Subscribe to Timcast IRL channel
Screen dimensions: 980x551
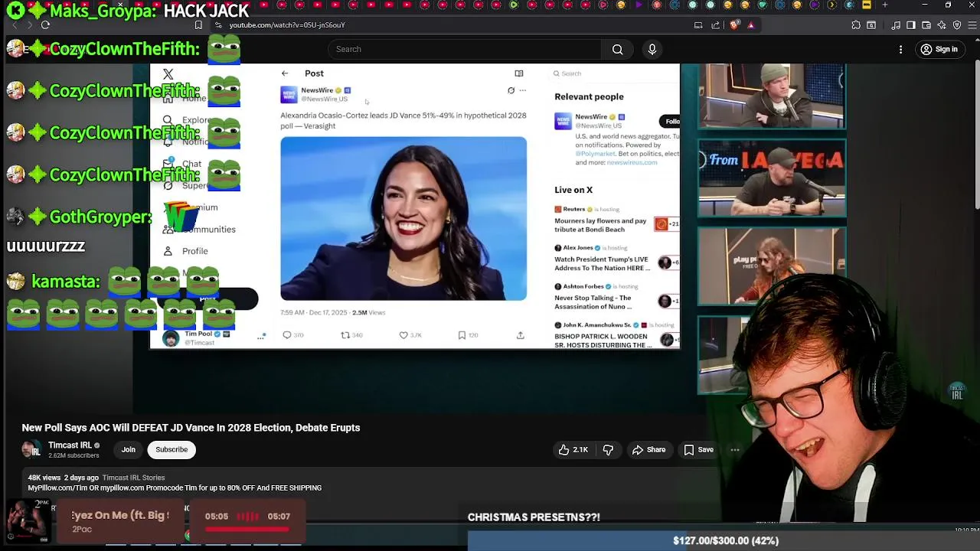tap(171, 449)
